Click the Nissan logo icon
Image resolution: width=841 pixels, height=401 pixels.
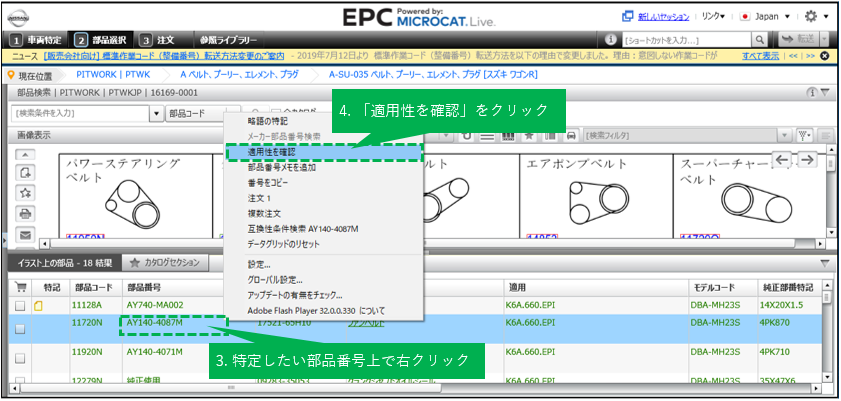click(x=18, y=17)
